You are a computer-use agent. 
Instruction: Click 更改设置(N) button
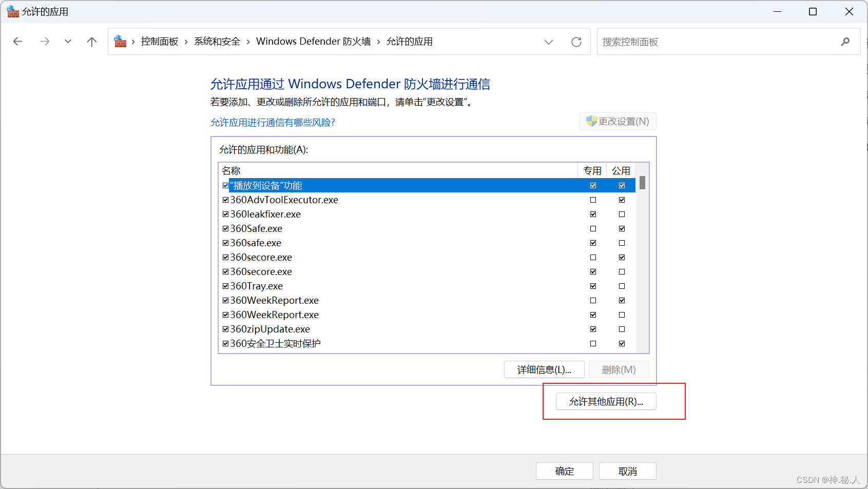coord(618,122)
